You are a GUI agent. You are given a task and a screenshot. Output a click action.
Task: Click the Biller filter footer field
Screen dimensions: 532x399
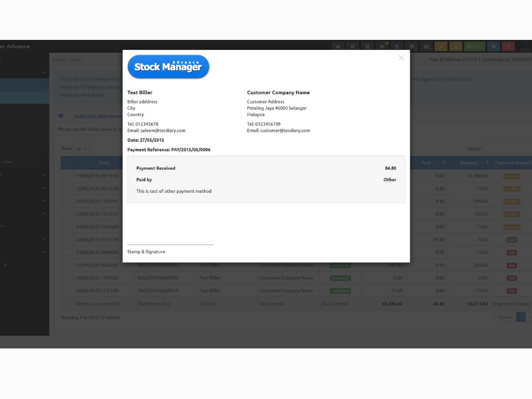[x=207, y=304]
